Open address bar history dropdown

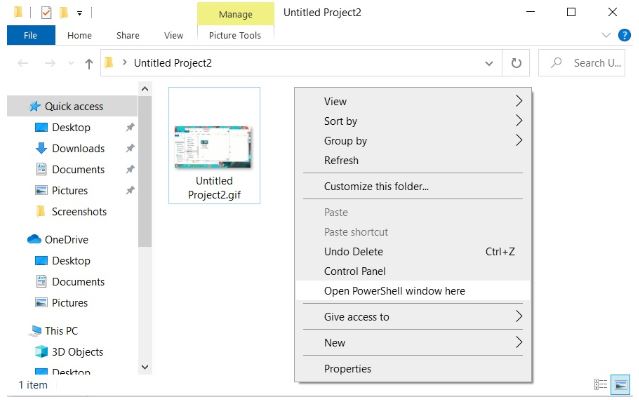[489, 63]
